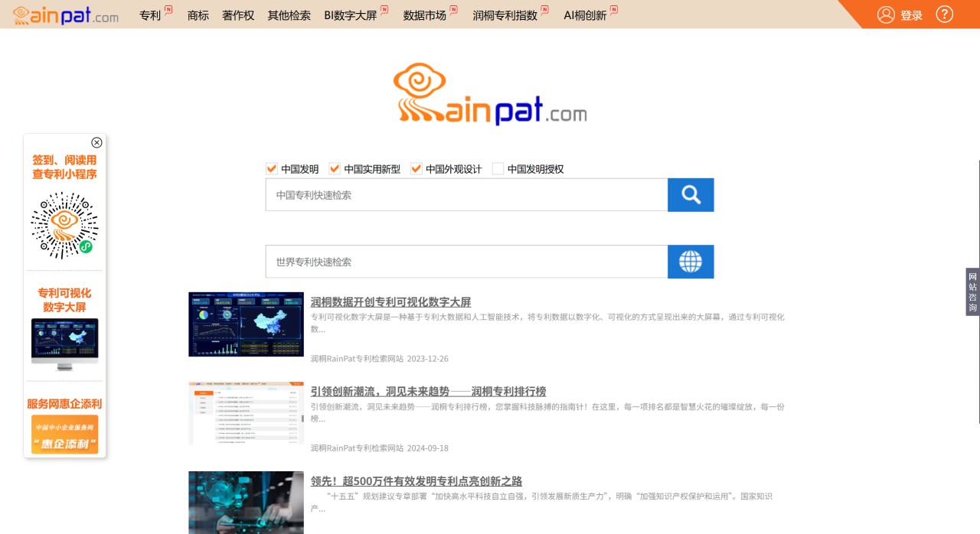Click the user icon next to 登录
The width and height of the screenshot is (980, 534).
[x=887, y=15]
